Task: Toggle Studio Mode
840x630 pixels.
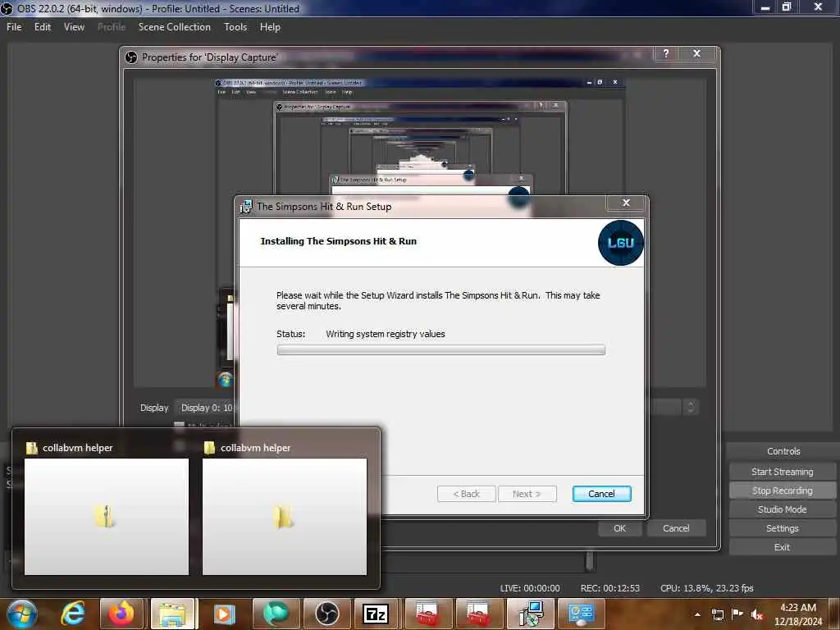Action: 782,509
